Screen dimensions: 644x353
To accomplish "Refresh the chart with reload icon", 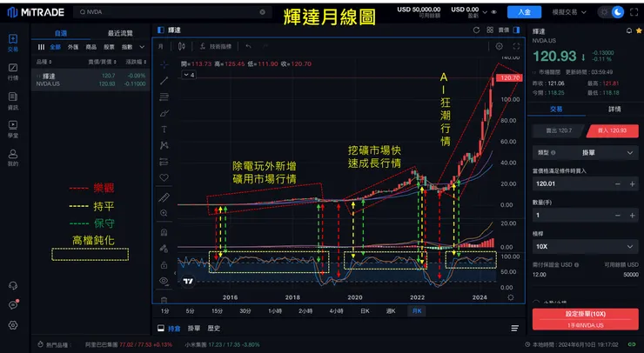I will tap(476, 30).
